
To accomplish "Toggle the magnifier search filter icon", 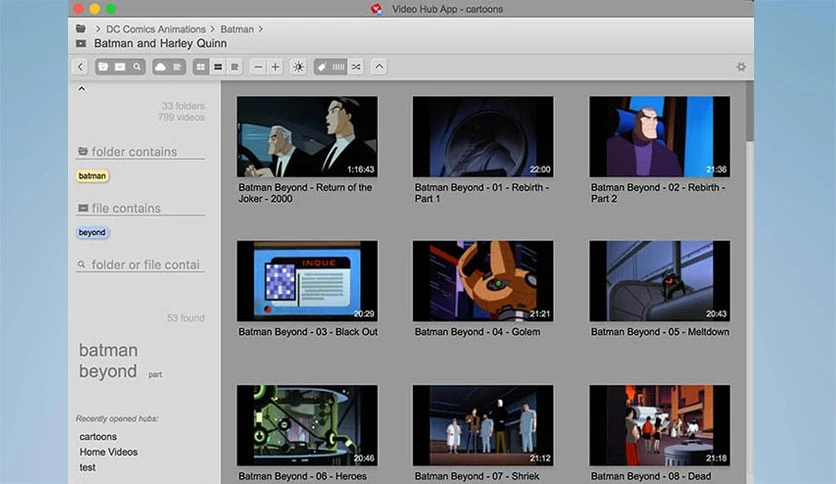I will click(137, 67).
